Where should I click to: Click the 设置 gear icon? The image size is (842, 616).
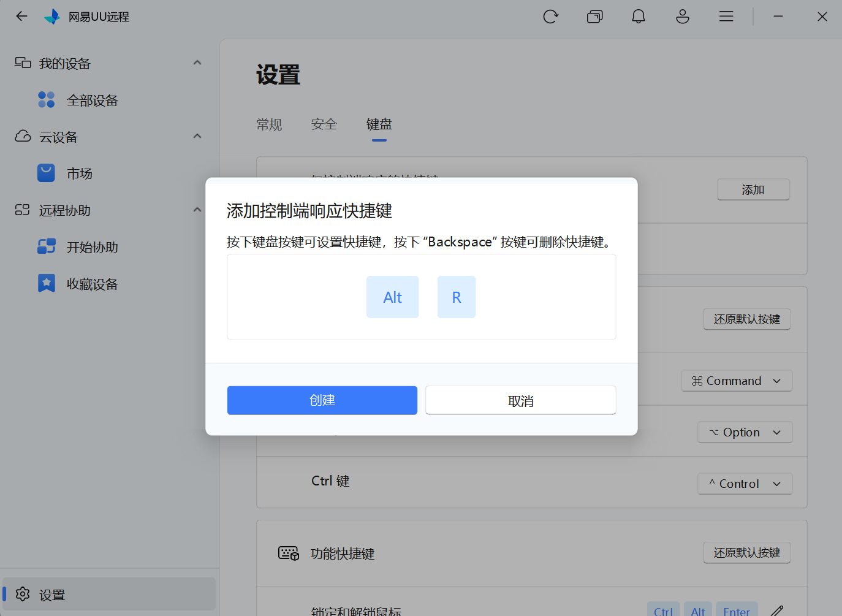click(x=23, y=594)
